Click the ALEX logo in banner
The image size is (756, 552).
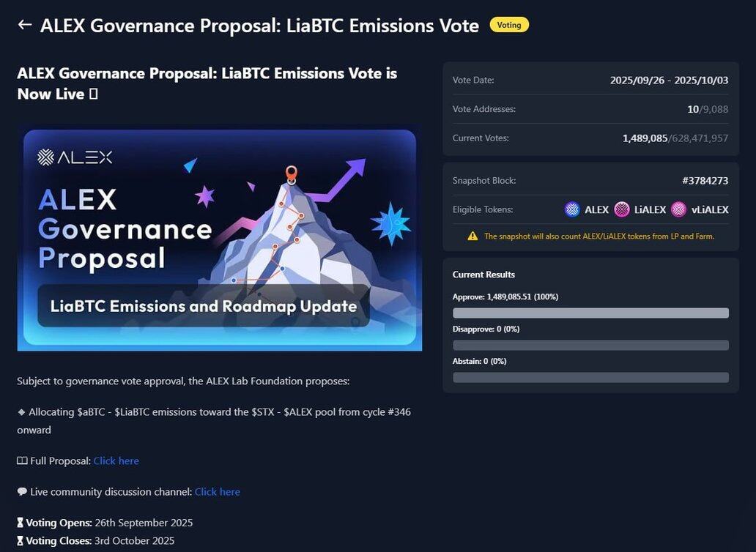(x=75, y=157)
